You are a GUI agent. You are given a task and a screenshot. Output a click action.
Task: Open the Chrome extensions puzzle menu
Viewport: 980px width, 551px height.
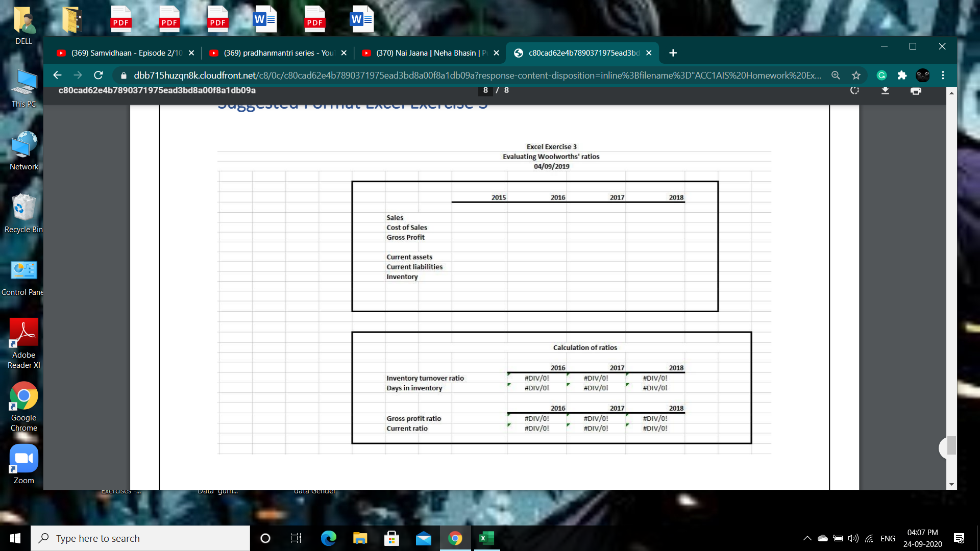coord(902,75)
